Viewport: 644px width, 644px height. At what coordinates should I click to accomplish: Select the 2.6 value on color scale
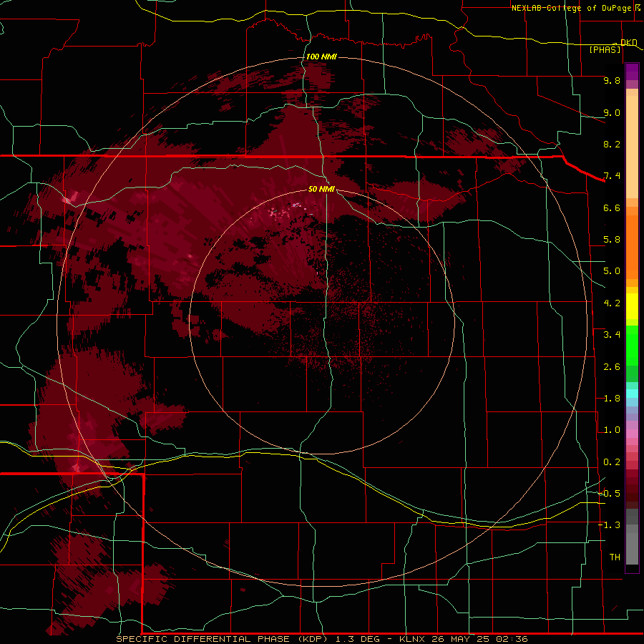pos(612,367)
